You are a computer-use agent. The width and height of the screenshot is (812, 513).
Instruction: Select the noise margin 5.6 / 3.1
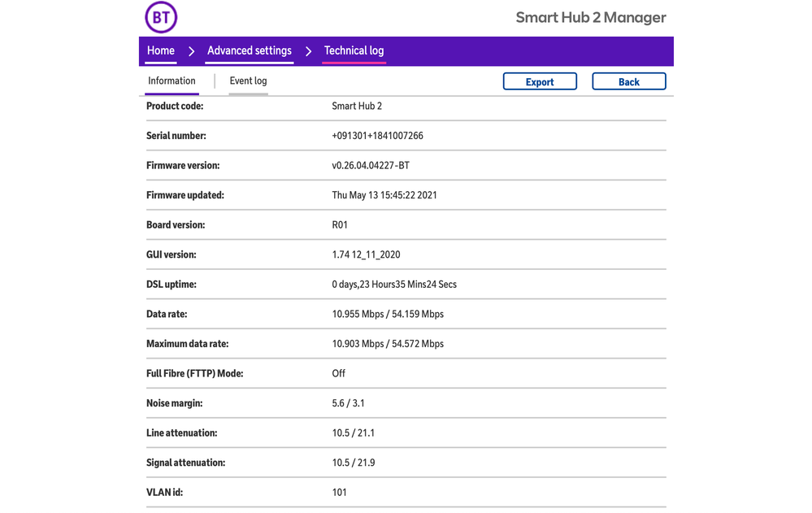coord(348,403)
